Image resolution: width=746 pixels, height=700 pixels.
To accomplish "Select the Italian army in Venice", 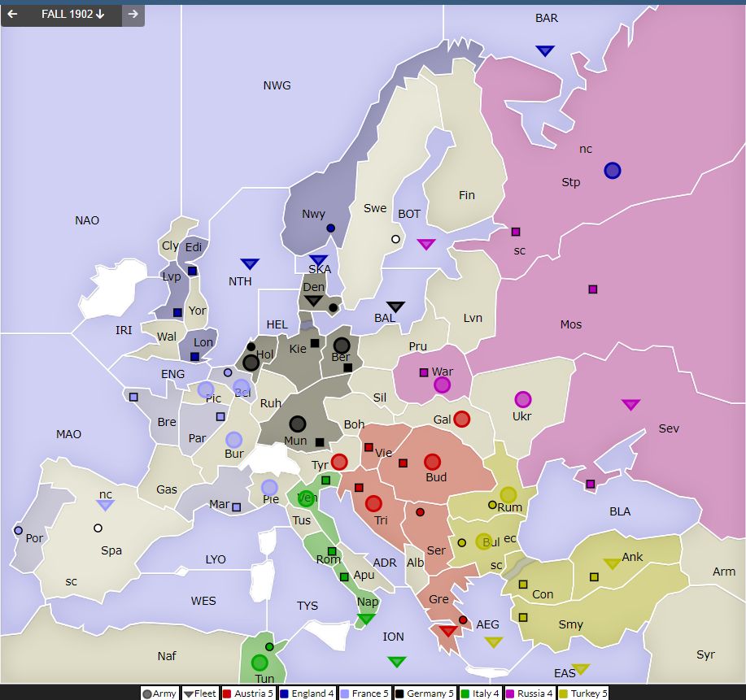I will coord(307,498).
